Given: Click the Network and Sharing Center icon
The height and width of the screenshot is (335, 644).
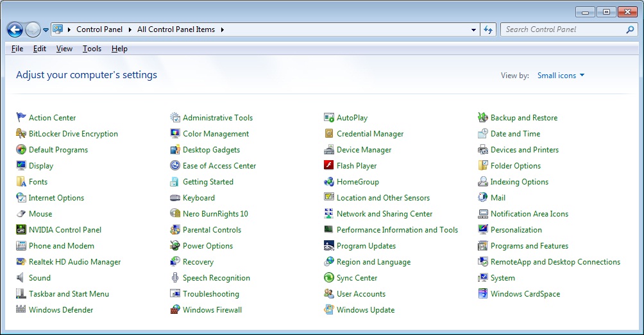Looking at the screenshot, I should point(329,214).
